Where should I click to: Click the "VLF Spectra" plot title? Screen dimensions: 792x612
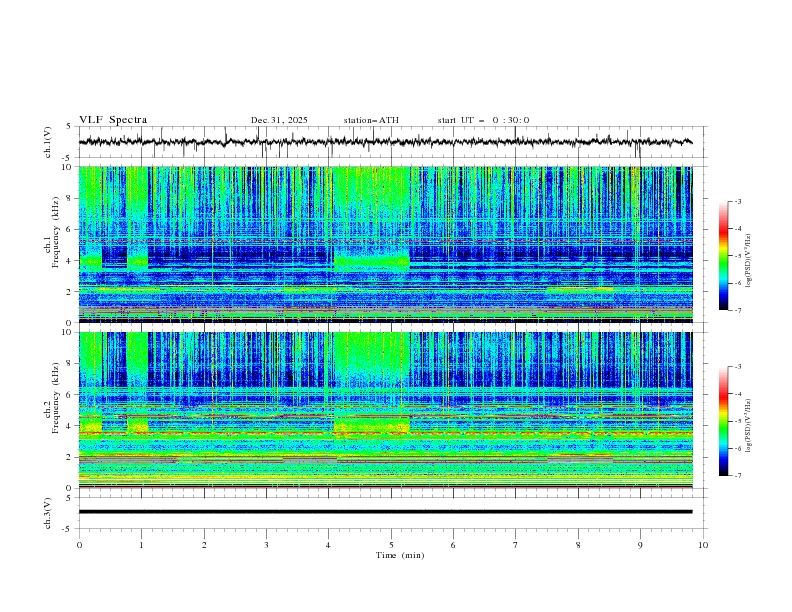pos(113,120)
